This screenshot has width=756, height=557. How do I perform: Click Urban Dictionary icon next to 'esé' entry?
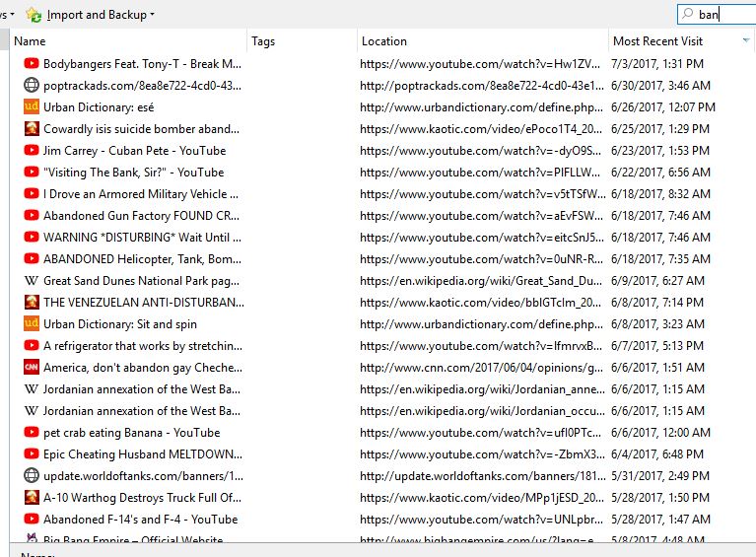32,106
